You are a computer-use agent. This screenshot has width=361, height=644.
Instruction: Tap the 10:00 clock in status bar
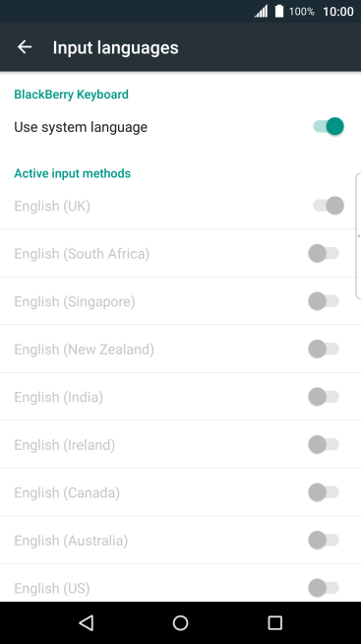pos(338,12)
